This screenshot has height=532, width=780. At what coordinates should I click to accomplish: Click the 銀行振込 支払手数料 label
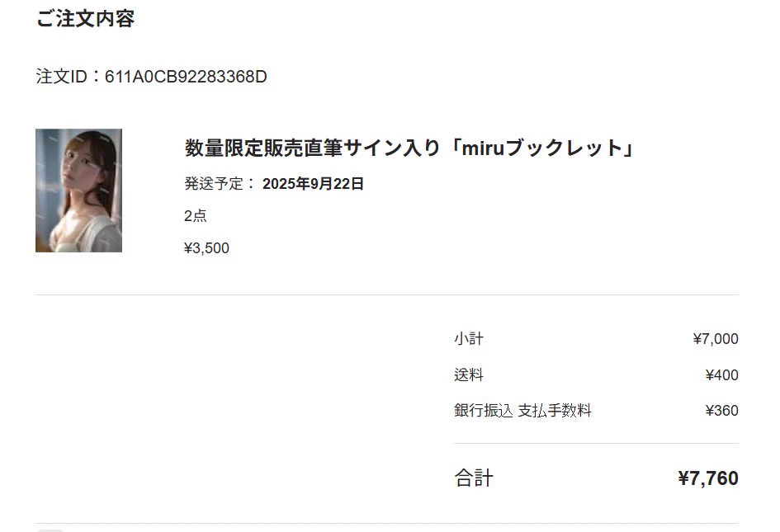coord(522,410)
